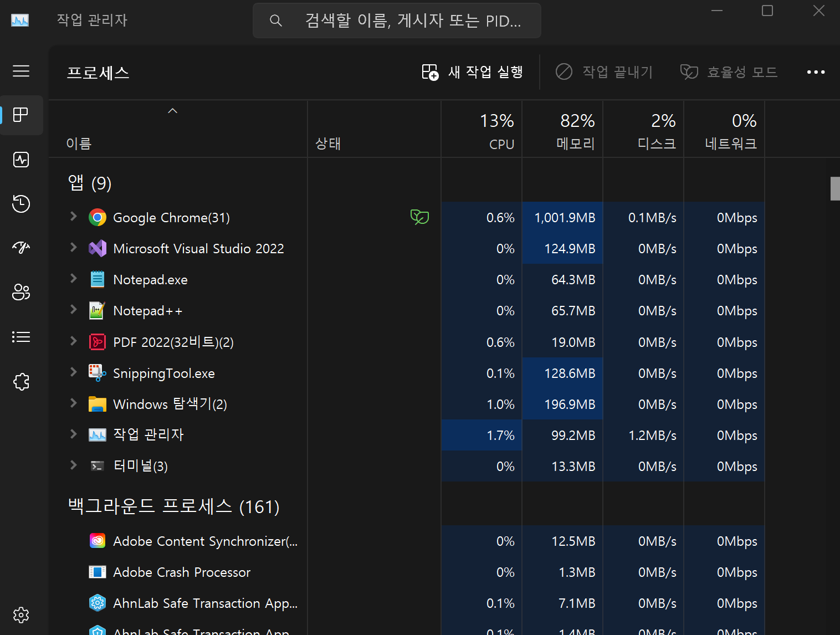840x635 pixels.
Task: Sort by the 네트워크 column header
Action: point(724,129)
